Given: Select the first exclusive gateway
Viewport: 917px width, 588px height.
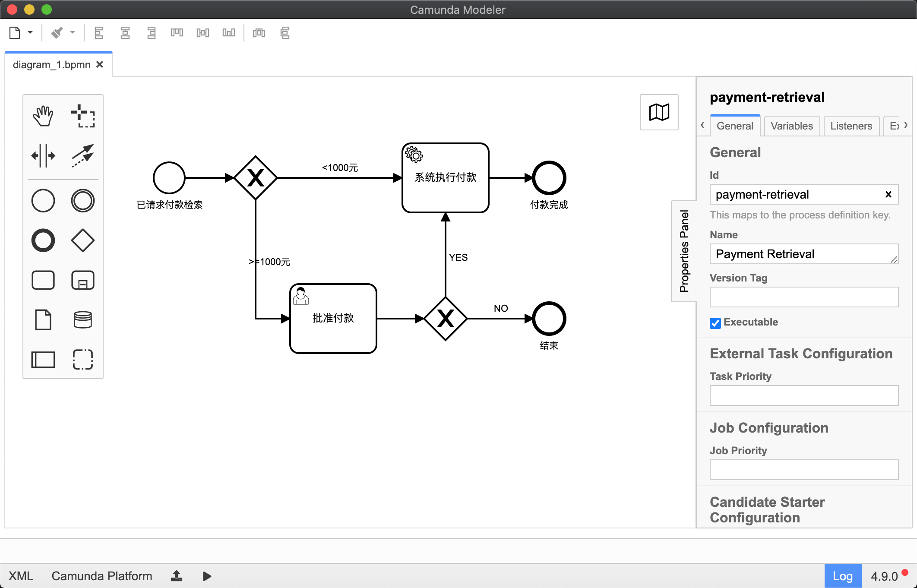Looking at the screenshot, I should [x=256, y=178].
